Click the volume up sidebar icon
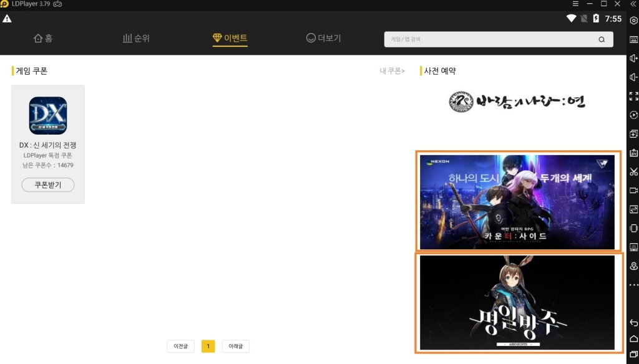The height and width of the screenshot is (364, 639). click(633, 58)
